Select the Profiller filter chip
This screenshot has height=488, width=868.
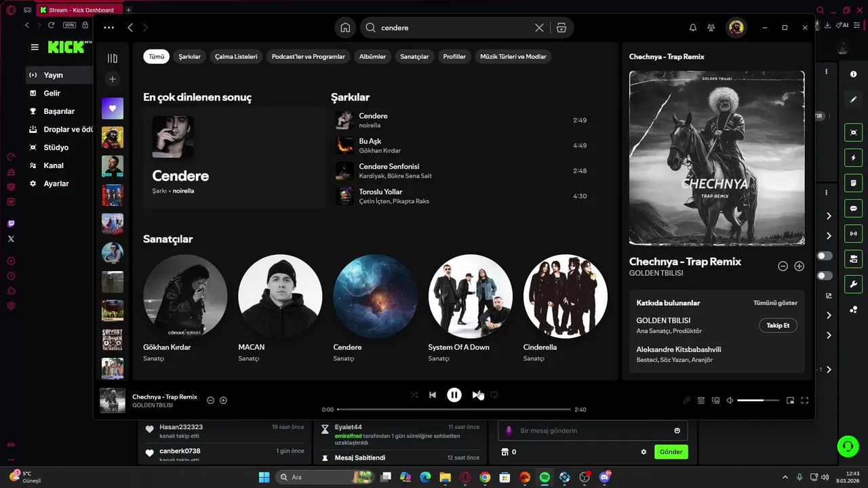point(454,57)
